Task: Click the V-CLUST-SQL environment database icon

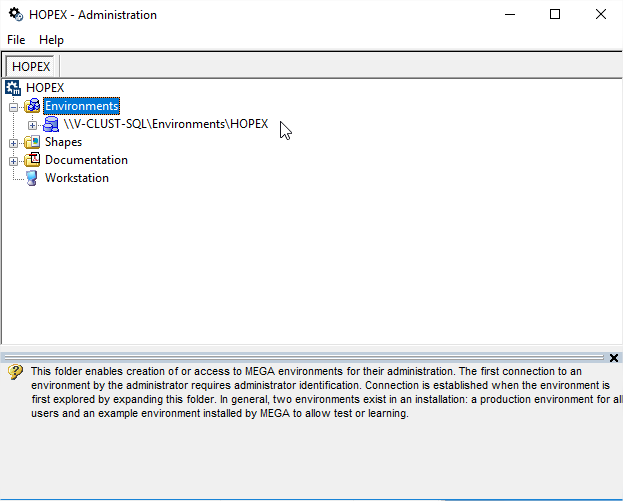Action: pyautogui.click(x=51, y=124)
